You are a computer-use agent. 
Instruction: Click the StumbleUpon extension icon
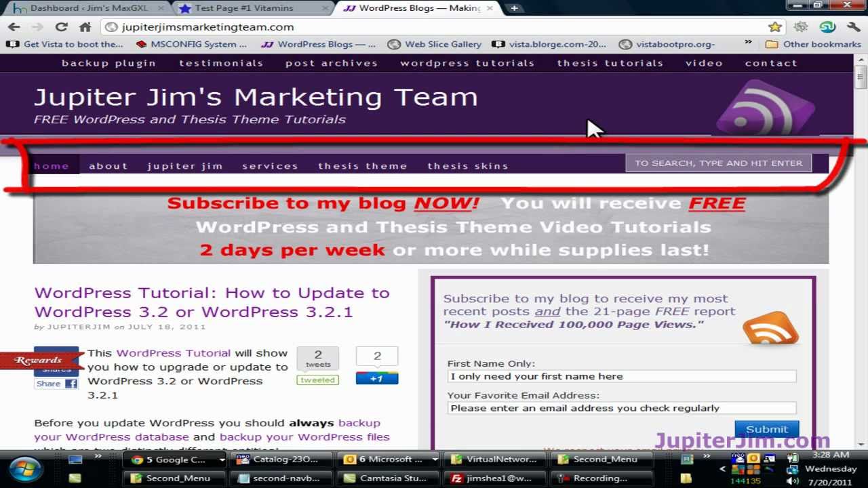pos(827,27)
